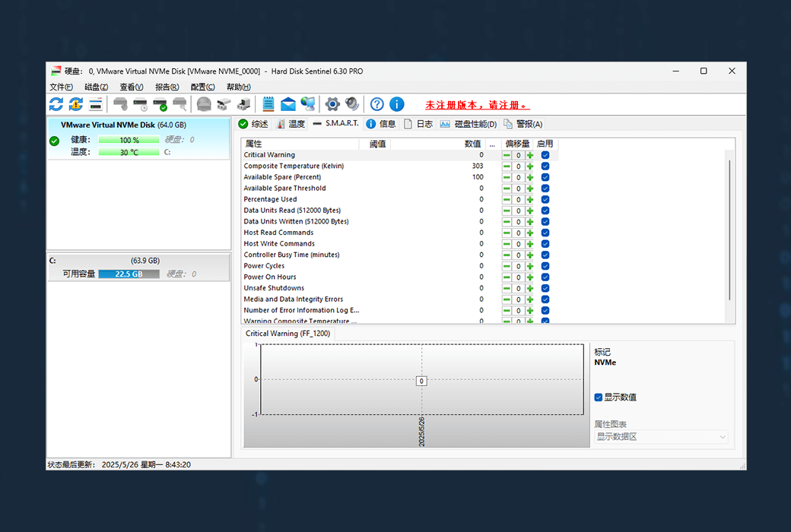Click the green health checkmark for VMware disk
This screenshot has width=791, height=532.
pyautogui.click(x=55, y=141)
